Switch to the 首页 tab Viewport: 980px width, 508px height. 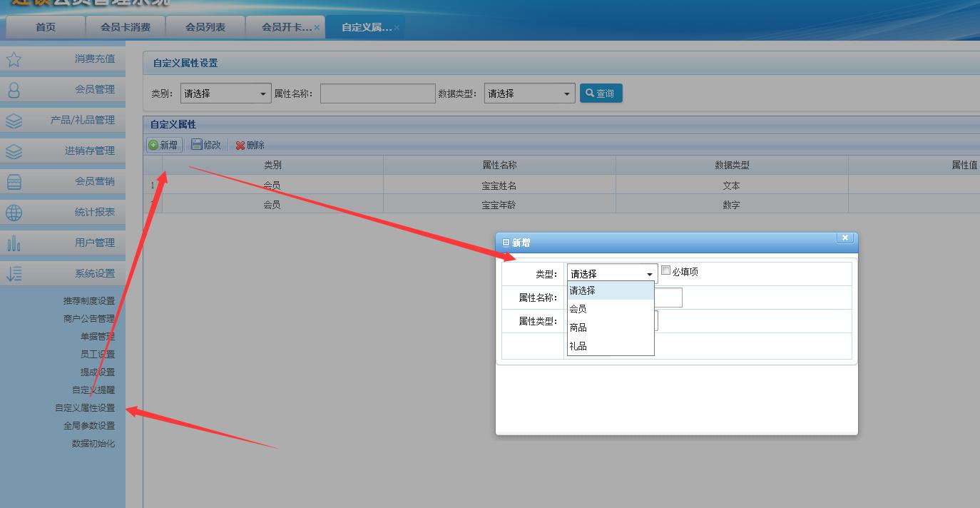[x=46, y=27]
